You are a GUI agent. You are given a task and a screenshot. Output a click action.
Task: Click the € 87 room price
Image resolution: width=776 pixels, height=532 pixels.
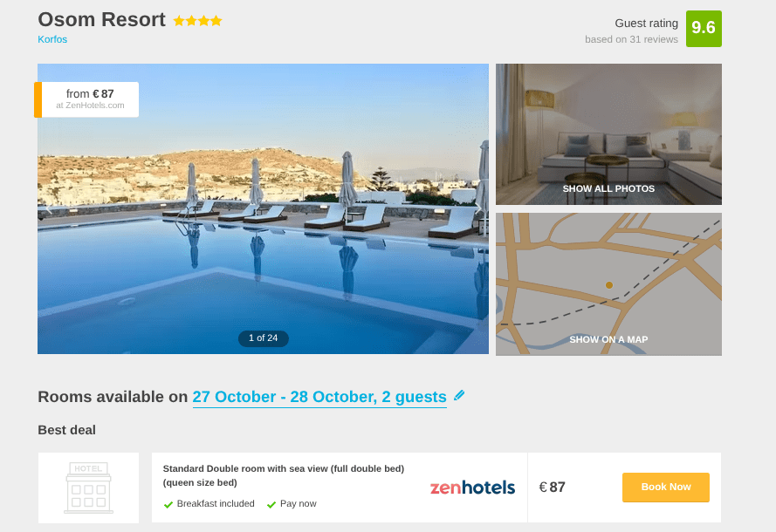click(553, 488)
